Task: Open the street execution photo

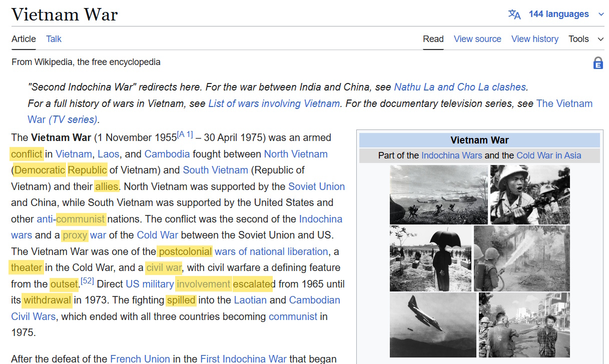Action: (524, 324)
